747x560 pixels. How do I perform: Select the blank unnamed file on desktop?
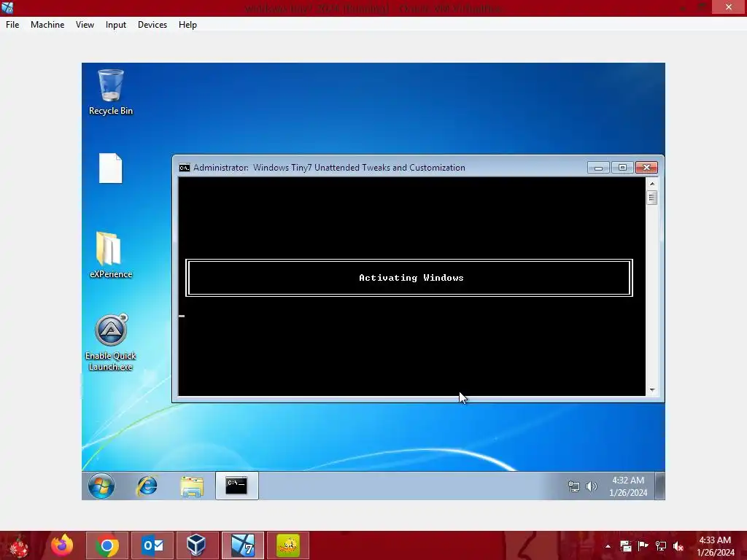111,168
